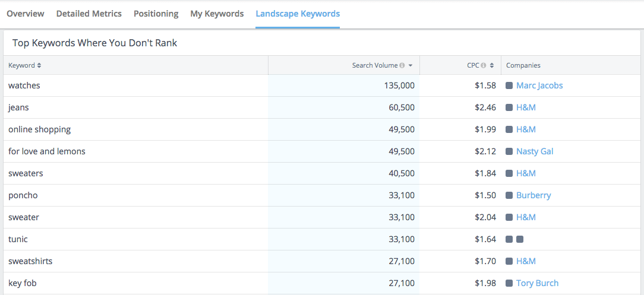Image resolution: width=644 pixels, height=295 pixels.
Task: Switch to the Detailed Metrics tab
Action: tap(89, 14)
